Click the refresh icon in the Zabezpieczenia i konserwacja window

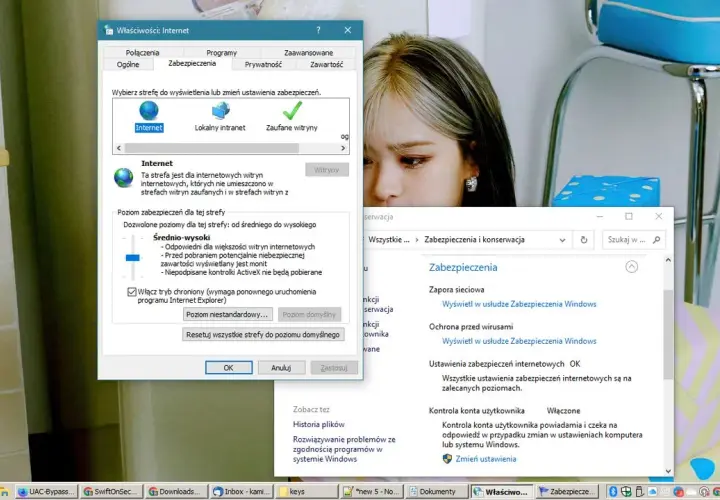coord(584,240)
